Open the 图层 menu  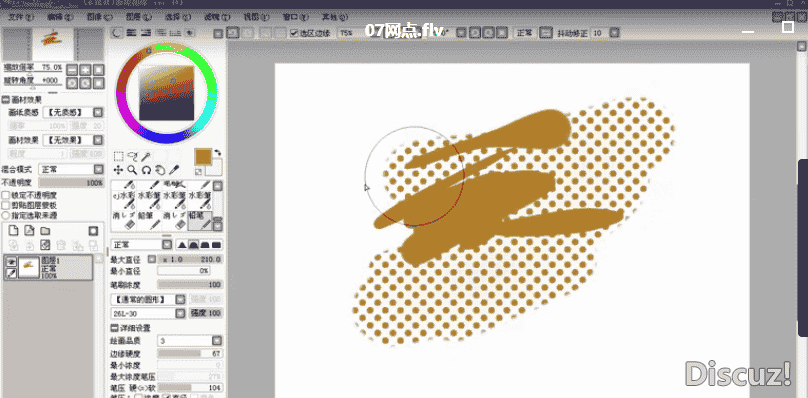pos(139,17)
